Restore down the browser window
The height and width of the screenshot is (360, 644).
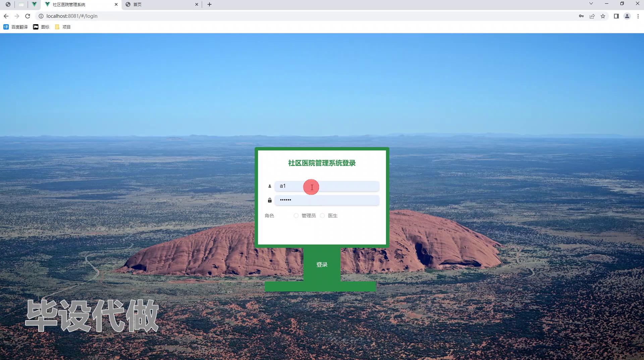tap(622, 4)
